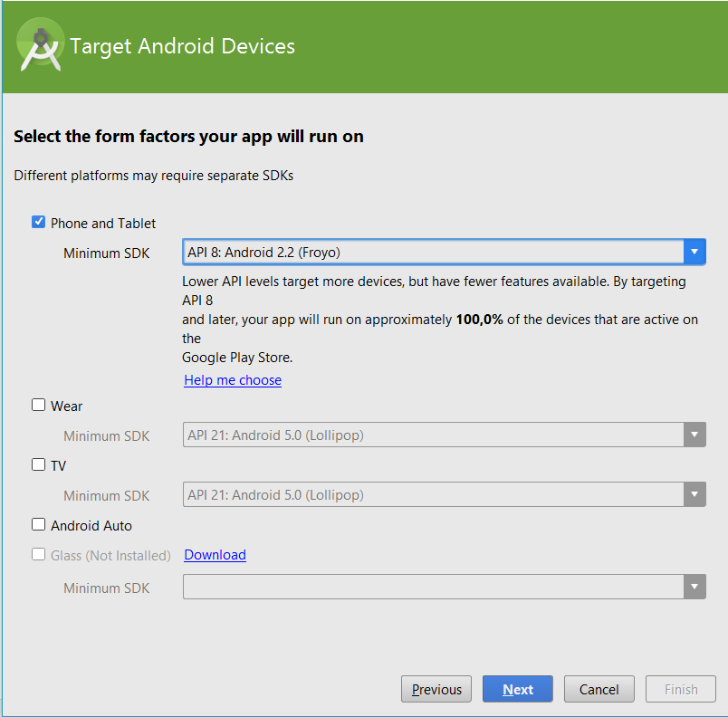Screen dimensions: 728x717
Task: Proceed with the Next button
Action: [x=518, y=689]
